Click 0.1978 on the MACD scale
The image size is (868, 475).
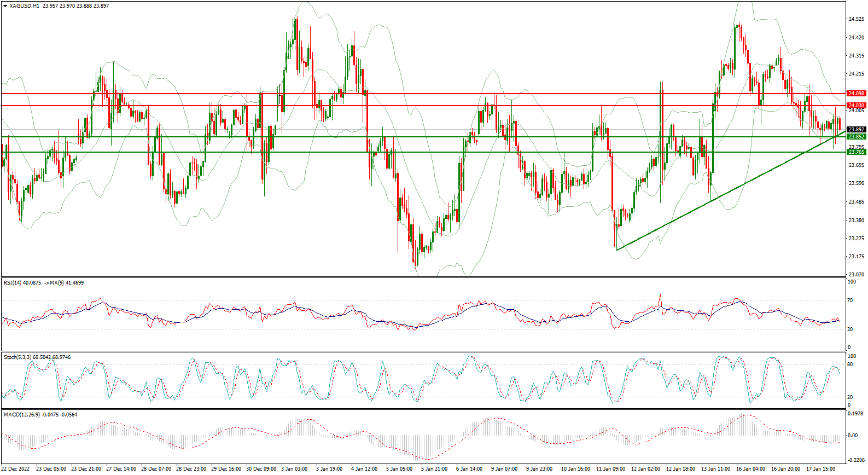click(856, 414)
